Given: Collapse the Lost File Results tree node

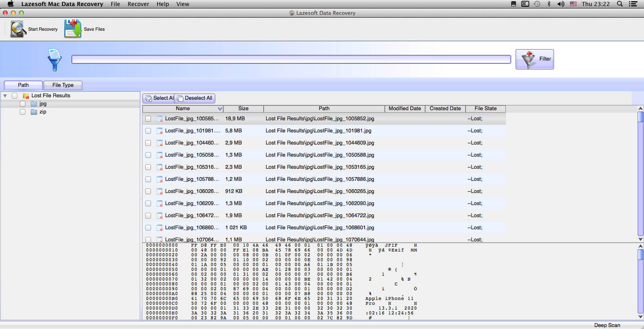Looking at the screenshot, I should point(5,96).
